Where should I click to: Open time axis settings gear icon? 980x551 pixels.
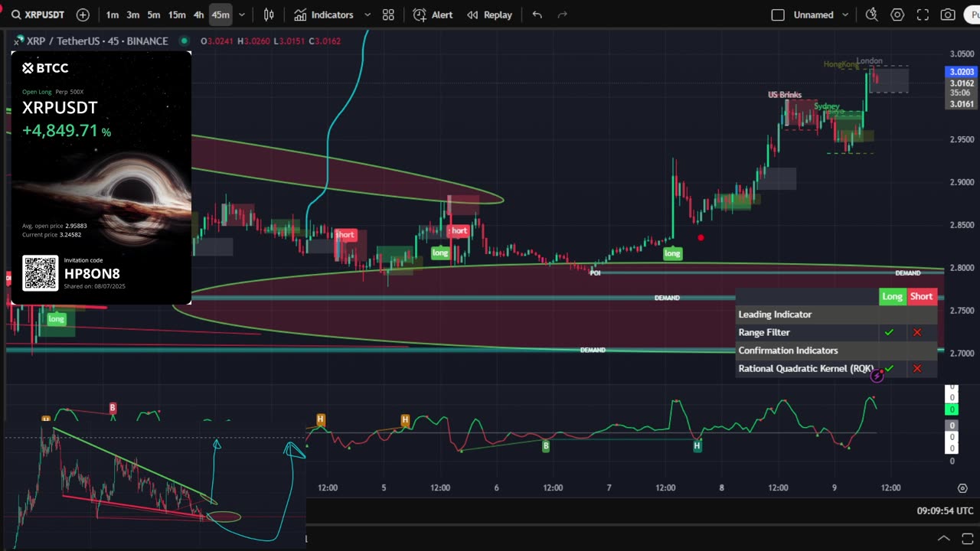(x=962, y=488)
